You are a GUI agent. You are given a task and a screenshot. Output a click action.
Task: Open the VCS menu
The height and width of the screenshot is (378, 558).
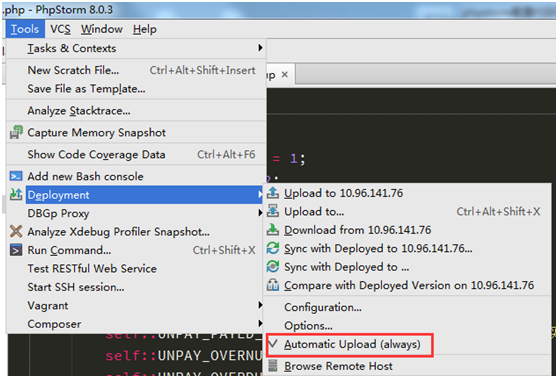pyautogui.click(x=60, y=29)
